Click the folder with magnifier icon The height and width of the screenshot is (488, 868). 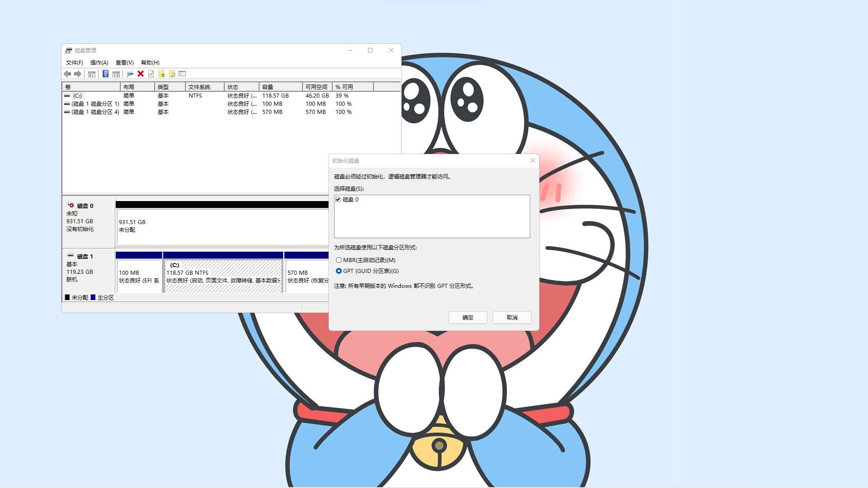pyautogui.click(x=172, y=74)
